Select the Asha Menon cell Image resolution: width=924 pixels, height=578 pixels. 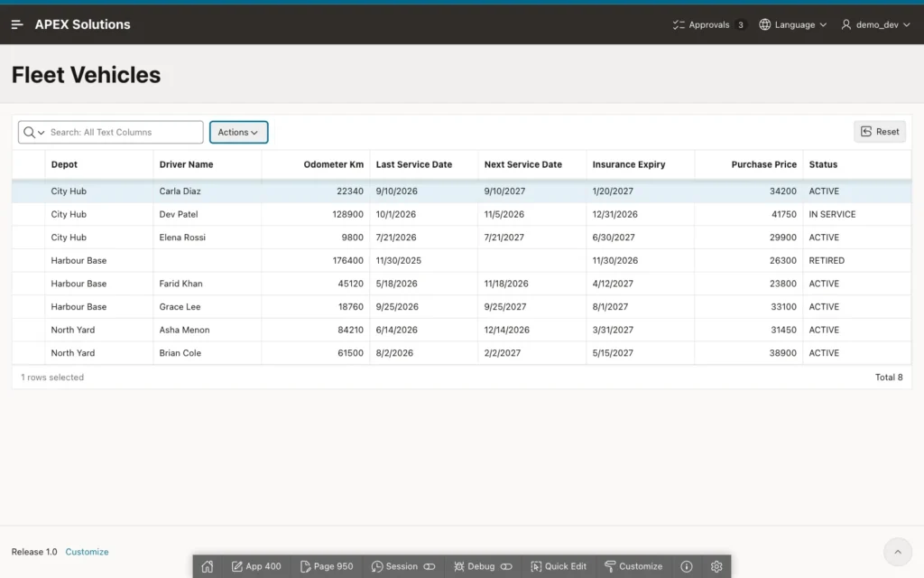click(x=208, y=330)
